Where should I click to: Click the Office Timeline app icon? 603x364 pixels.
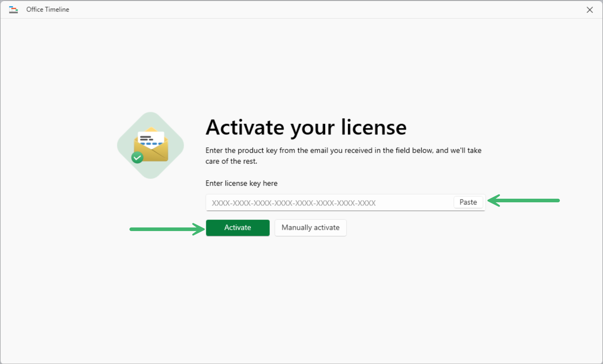tap(14, 10)
